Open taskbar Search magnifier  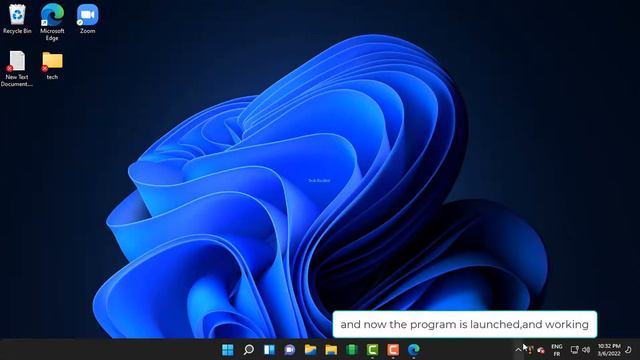pos(249,350)
